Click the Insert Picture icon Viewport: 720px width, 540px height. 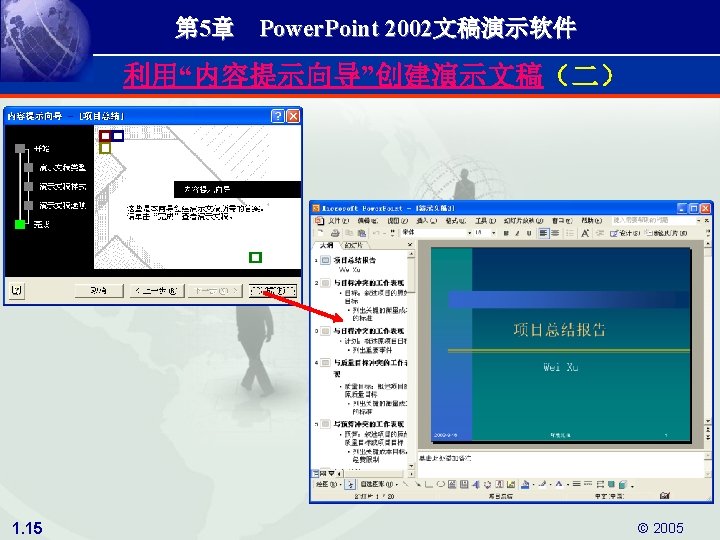coord(511,484)
